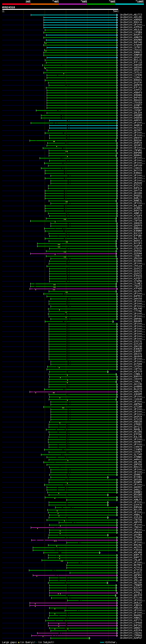Click label UniRef100_A6ZSC6
The image size is (146, 644).
tap(131, 548)
